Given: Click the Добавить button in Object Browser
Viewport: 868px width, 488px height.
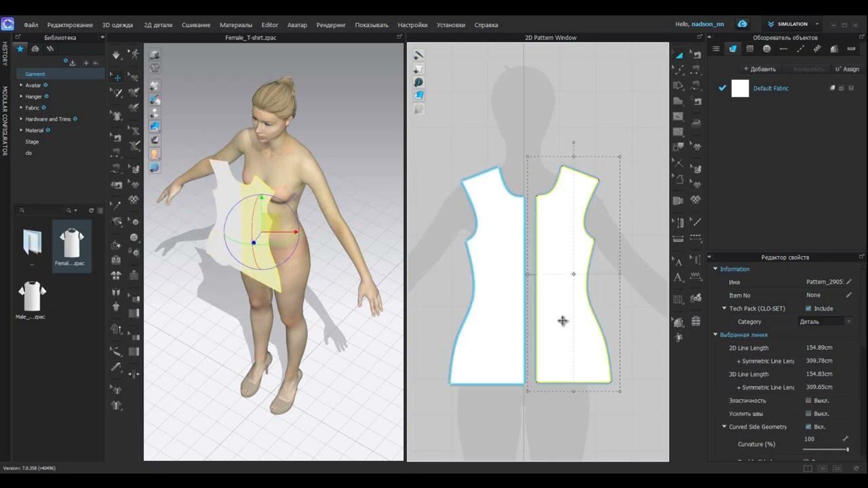Looking at the screenshot, I should point(759,69).
